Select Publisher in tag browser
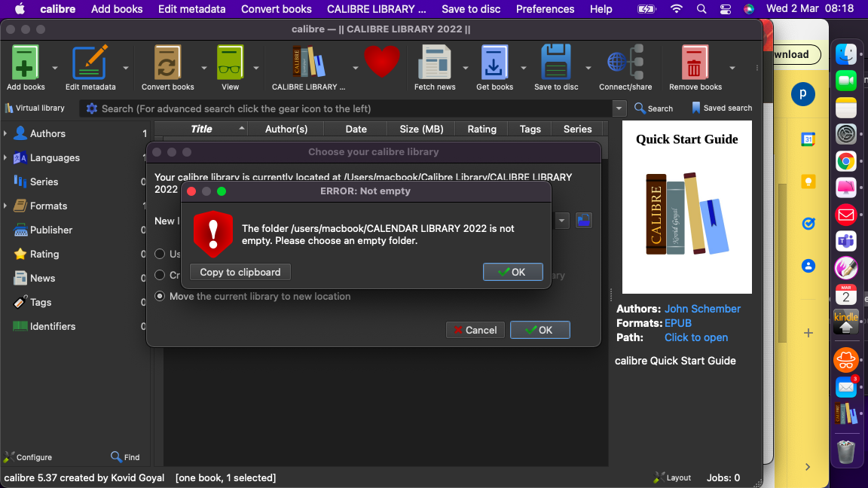868x488 pixels. click(x=51, y=230)
